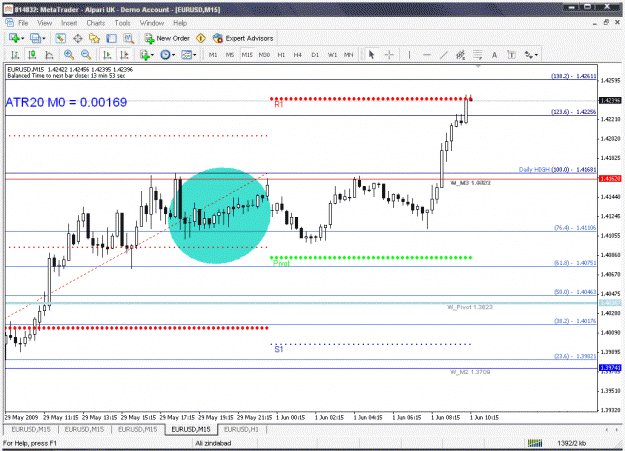Show the Market Watch window
This screenshot has width=625, height=451.
[60, 38]
